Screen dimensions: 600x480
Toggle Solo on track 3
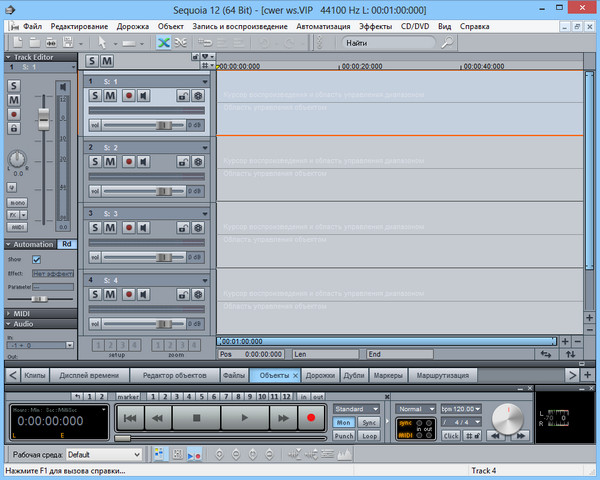tap(95, 228)
